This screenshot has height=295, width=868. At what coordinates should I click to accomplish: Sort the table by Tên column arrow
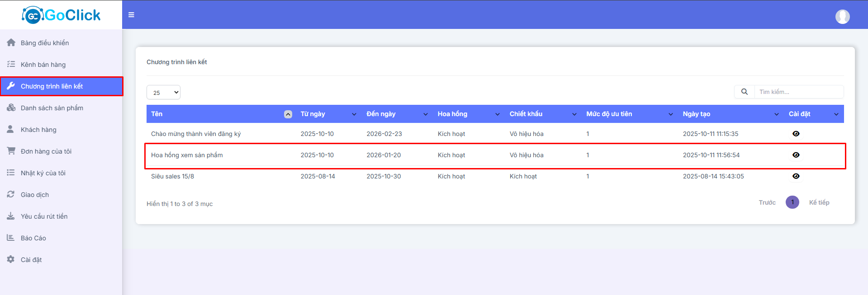(288, 114)
